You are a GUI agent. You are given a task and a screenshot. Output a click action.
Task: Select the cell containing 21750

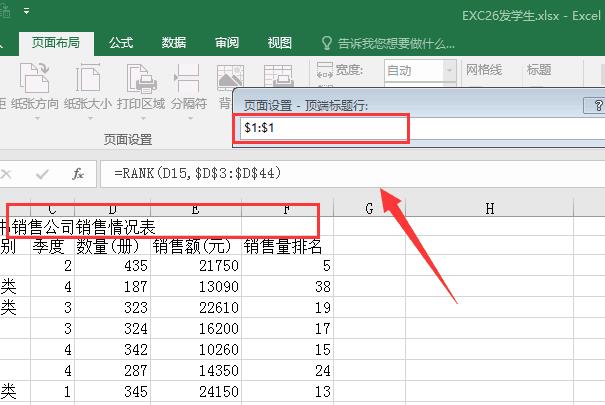[x=192, y=267]
